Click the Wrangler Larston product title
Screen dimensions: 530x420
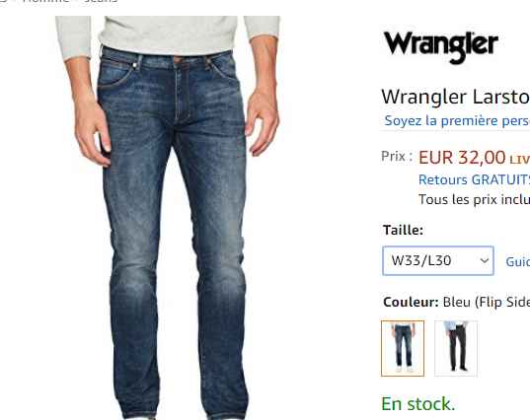455,97
